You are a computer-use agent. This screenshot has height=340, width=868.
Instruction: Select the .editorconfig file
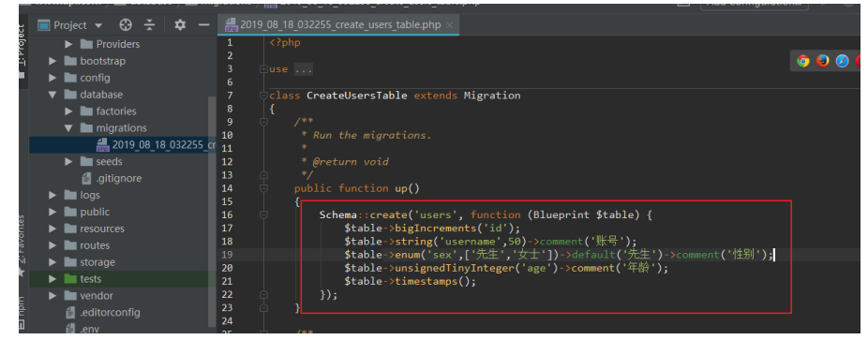[102, 312]
